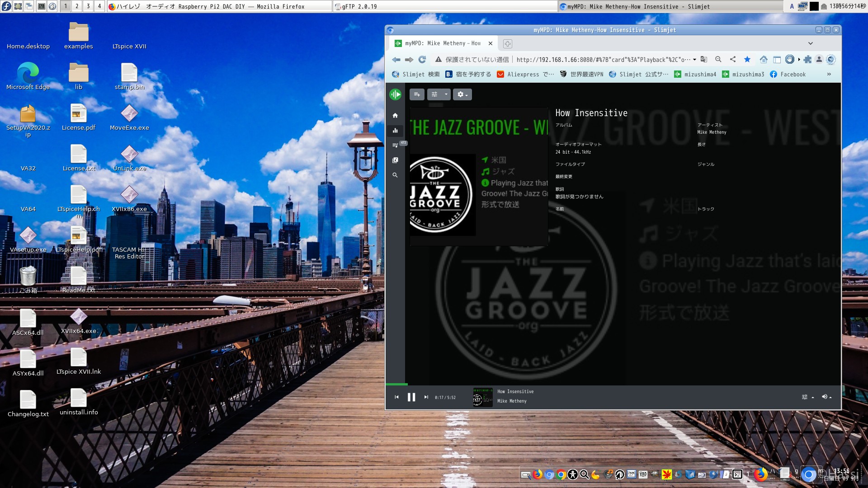Viewport: 868px width, 488px height.
Task: Click the green song progress bar
Action: click(x=396, y=384)
